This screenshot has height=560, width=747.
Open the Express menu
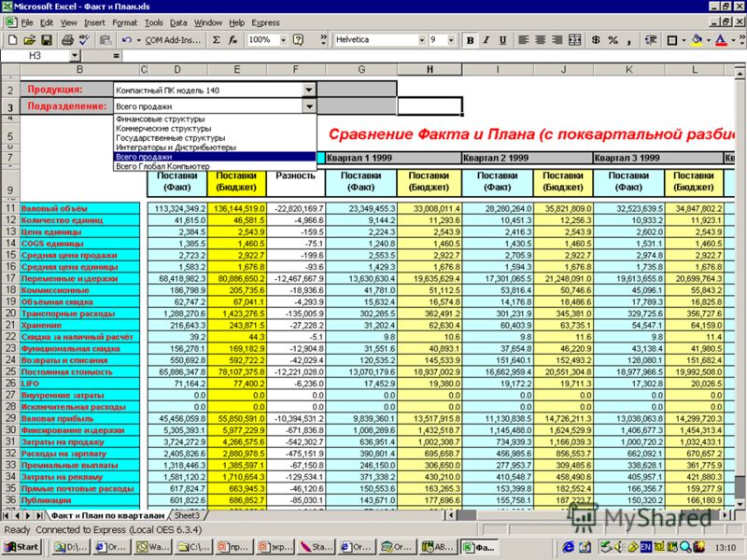pyautogui.click(x=265, y=22)
